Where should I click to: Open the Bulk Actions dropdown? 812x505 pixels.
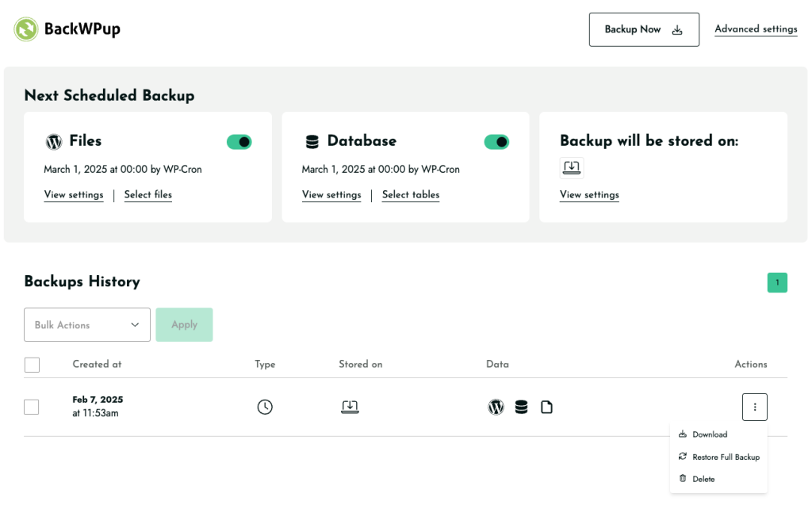click(x=86, y=324)
